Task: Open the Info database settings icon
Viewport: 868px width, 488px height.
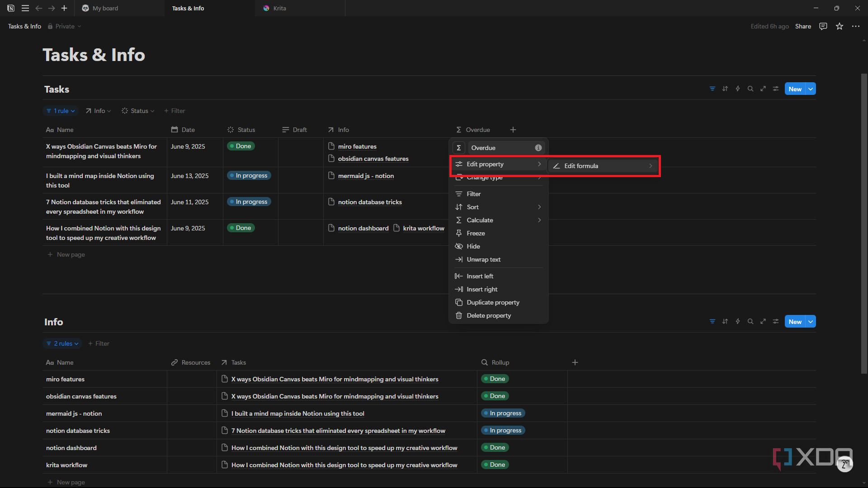Action: click(x=776, y=322)
